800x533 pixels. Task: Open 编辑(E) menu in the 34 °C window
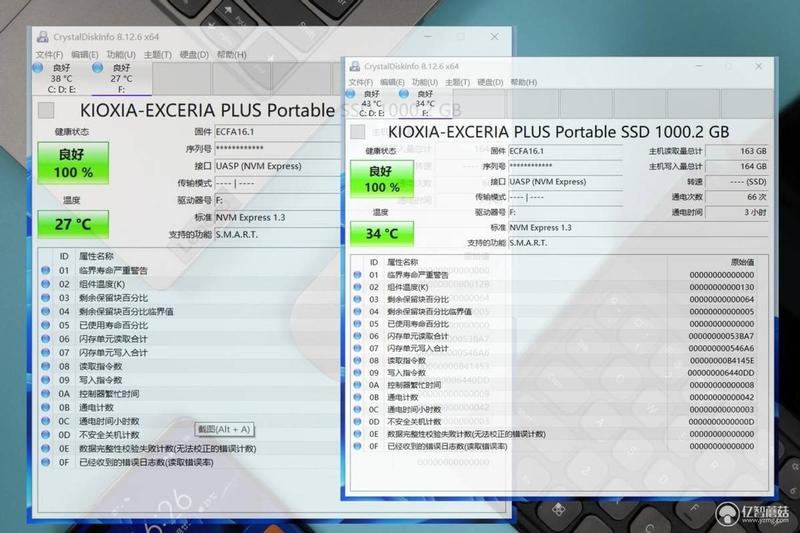pos(392,82)
